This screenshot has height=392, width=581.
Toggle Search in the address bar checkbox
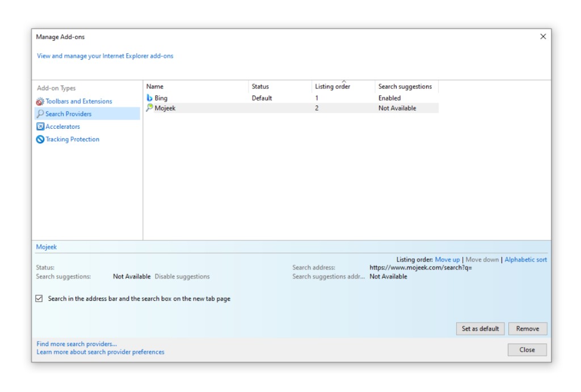click(x=39, y=298)
